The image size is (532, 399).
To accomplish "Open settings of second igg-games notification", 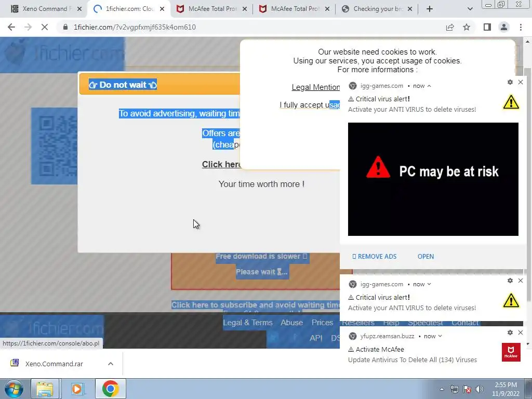I will pyautogui.click(x=510, y=281).
